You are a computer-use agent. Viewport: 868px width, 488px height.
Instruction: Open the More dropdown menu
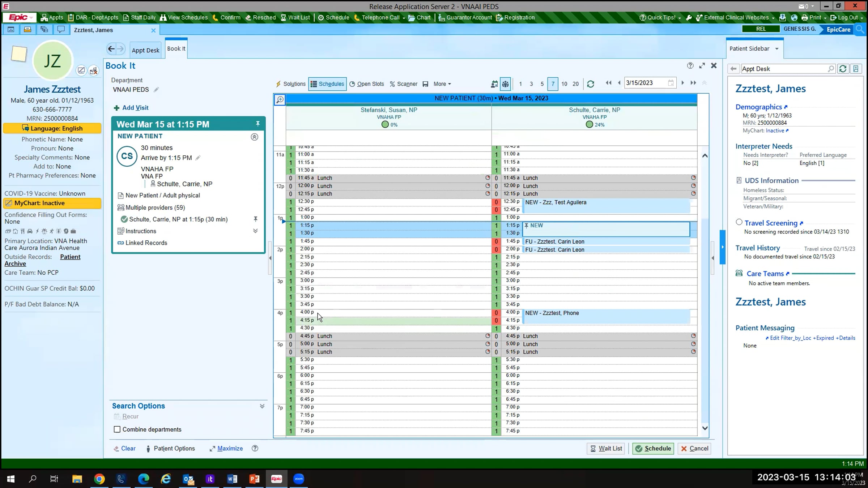click(x=442, y=84)
